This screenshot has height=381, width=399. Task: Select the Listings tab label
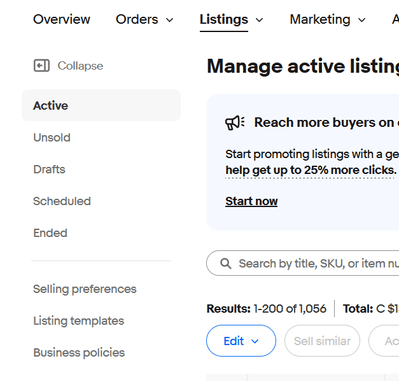point(224,19)
